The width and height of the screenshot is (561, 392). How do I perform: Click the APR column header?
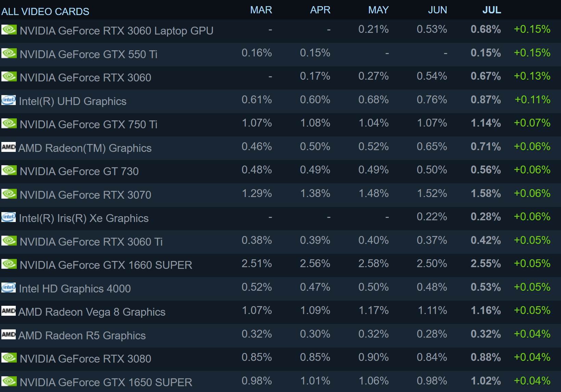320,10
